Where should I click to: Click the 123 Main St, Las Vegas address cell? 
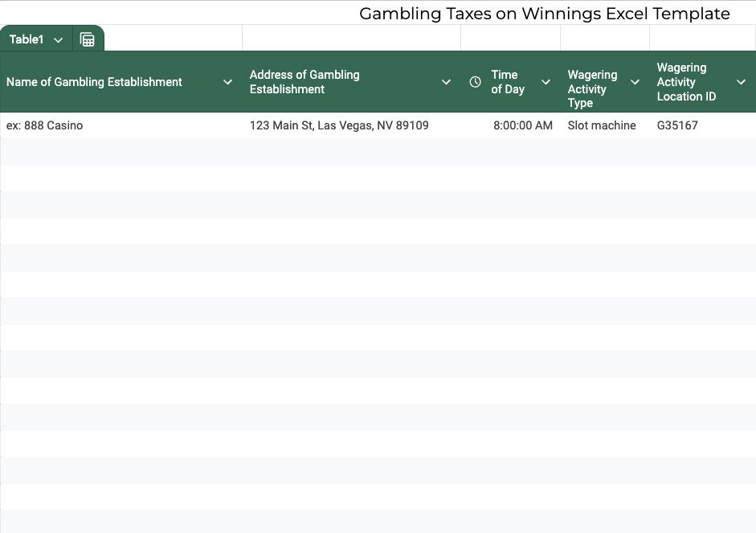[x=339, y=125]
